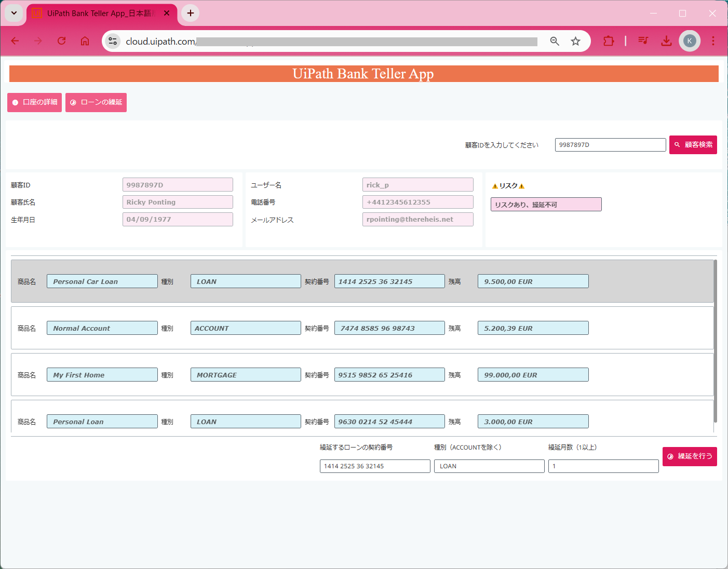Viewport: 728px width, 569px height.
Task: Click the ACCOUNT type field
Action: click(246, 328)
